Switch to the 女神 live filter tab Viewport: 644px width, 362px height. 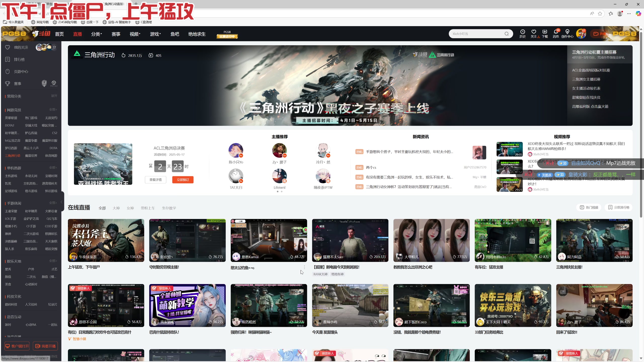(130, 208)
